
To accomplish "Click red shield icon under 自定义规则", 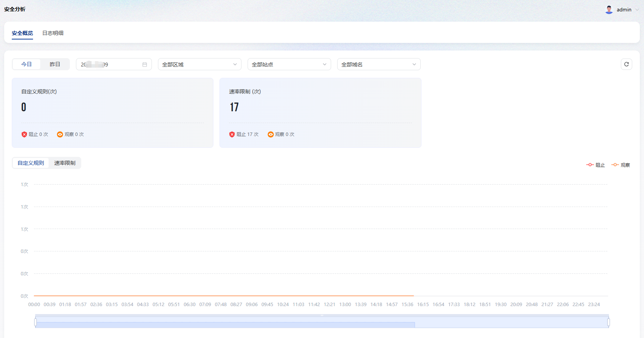I will 24,134.
